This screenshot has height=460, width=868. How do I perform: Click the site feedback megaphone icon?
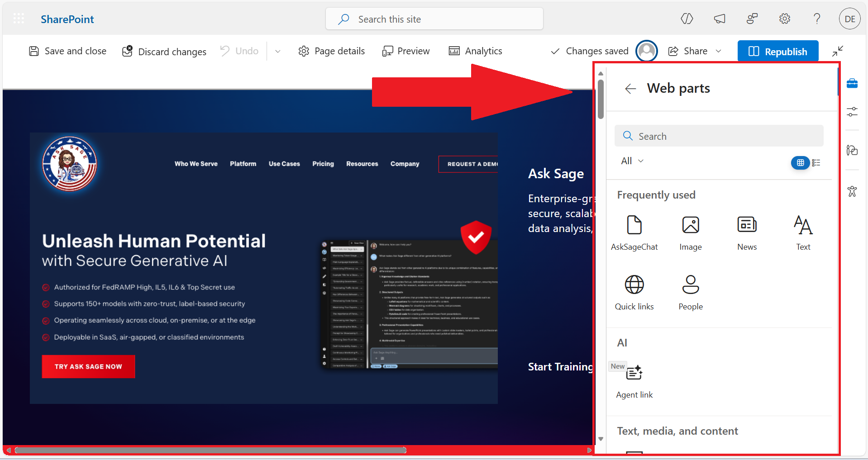(x=719, y=19)
